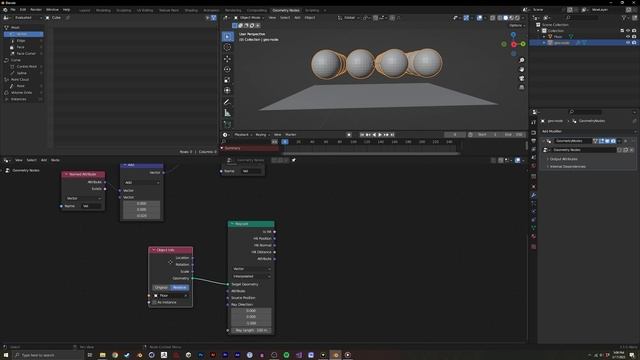Image resolution: width=640 pixels, height=360 pixels.
Task: Switch to the Layout workspace tab
Action: coord(84,10)
